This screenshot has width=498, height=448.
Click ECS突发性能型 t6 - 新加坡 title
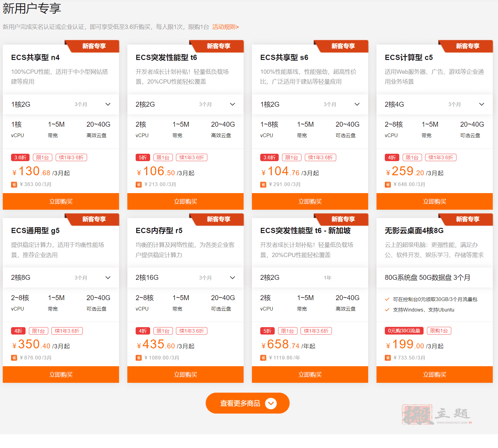305,231
